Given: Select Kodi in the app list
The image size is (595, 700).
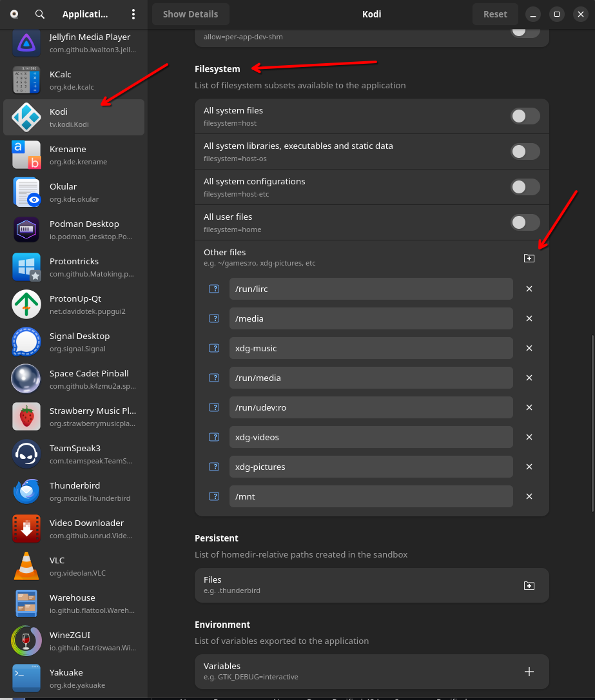Looking at the screenshot, I should coord(73,117).
